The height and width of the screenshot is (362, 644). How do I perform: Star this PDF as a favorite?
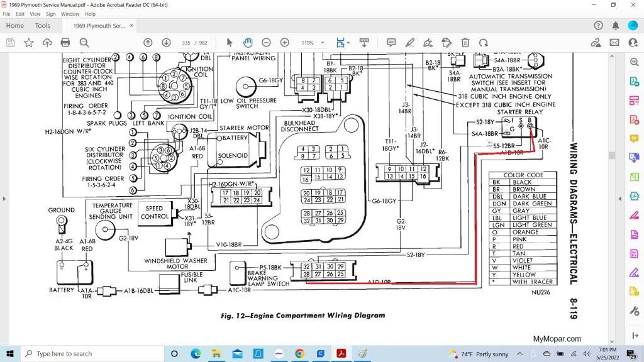coord(29,42)
